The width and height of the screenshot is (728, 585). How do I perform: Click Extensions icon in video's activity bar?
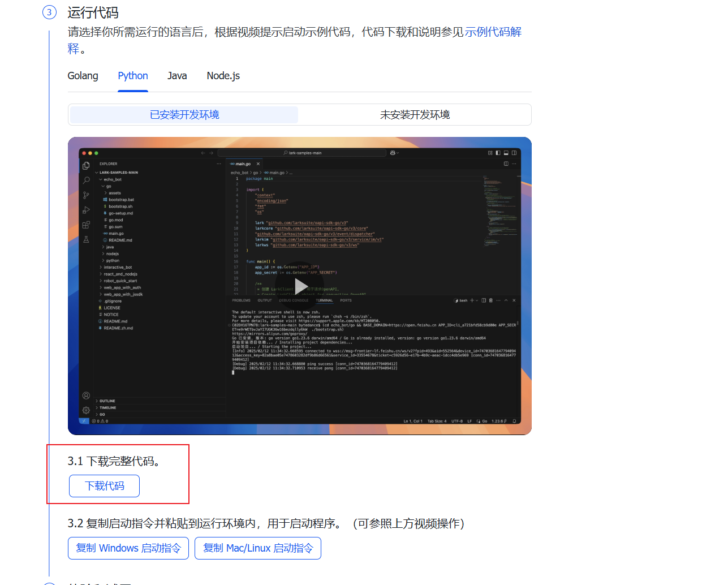pos(86,225)
